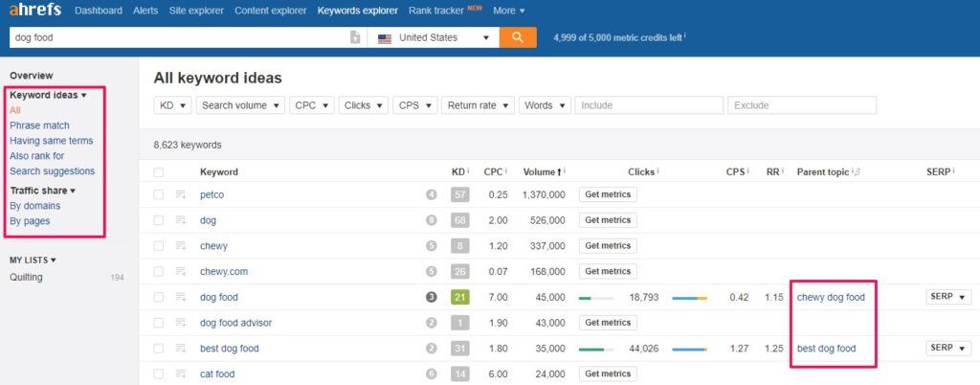Click the KD badge 21 for dog food

460,298
